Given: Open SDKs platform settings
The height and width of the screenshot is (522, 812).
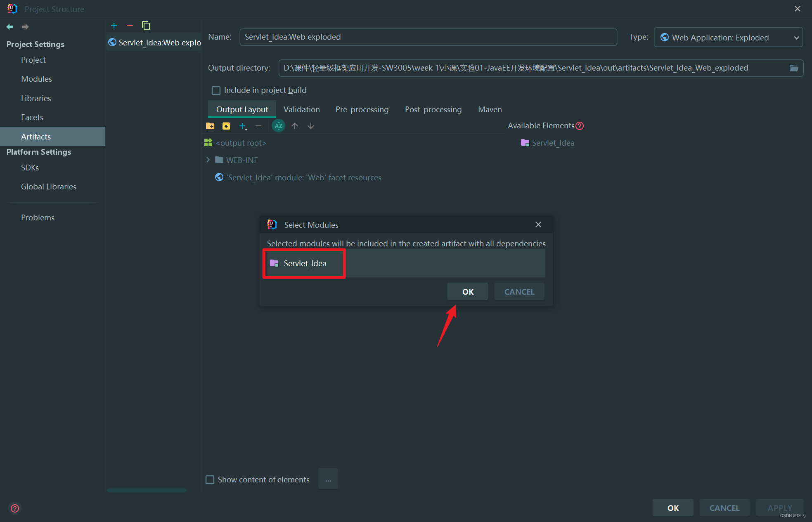Looking at the screenshot, I should click(x=30, y=168).
